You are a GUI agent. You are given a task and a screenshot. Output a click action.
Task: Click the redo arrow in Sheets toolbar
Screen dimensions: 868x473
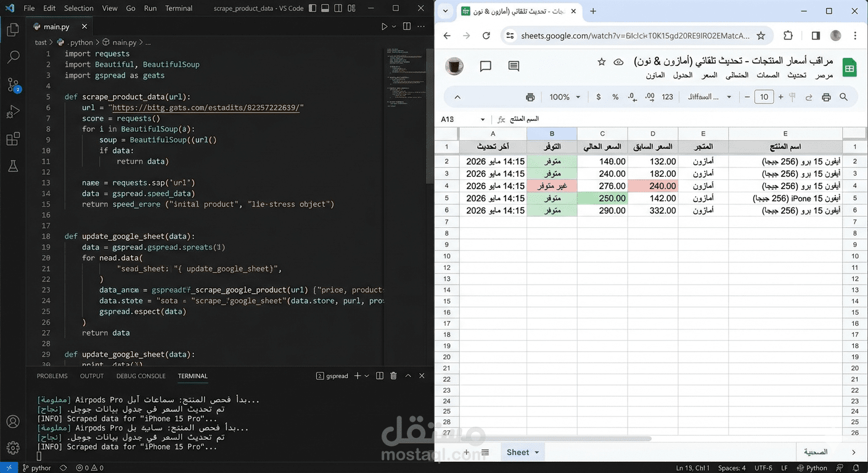click(x=809, y=97)
